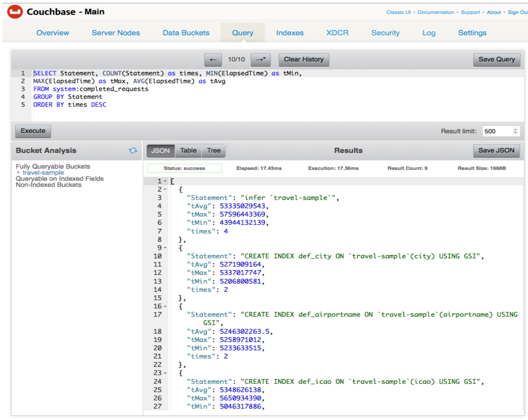Expand the travel-sample bucket
This screenshot has height=420, width=528.
pyautogui.click(x=18, y=172)
